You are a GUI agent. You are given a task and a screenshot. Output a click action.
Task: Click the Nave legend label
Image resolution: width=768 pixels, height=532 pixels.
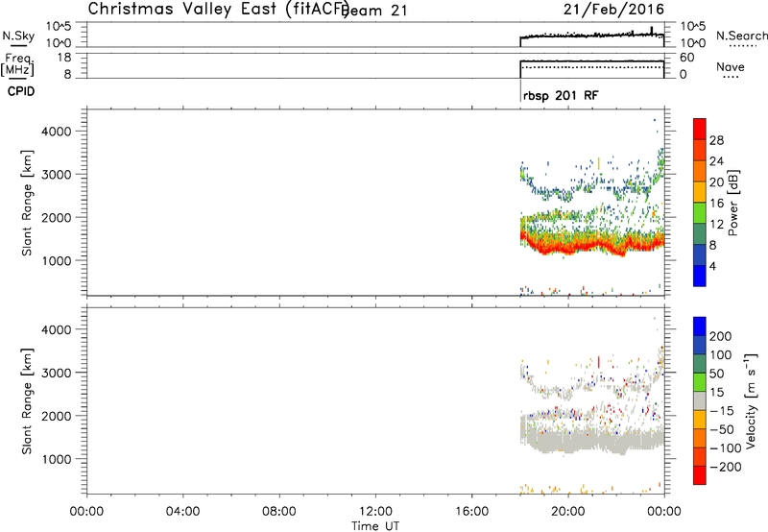(x=730, y=66)
